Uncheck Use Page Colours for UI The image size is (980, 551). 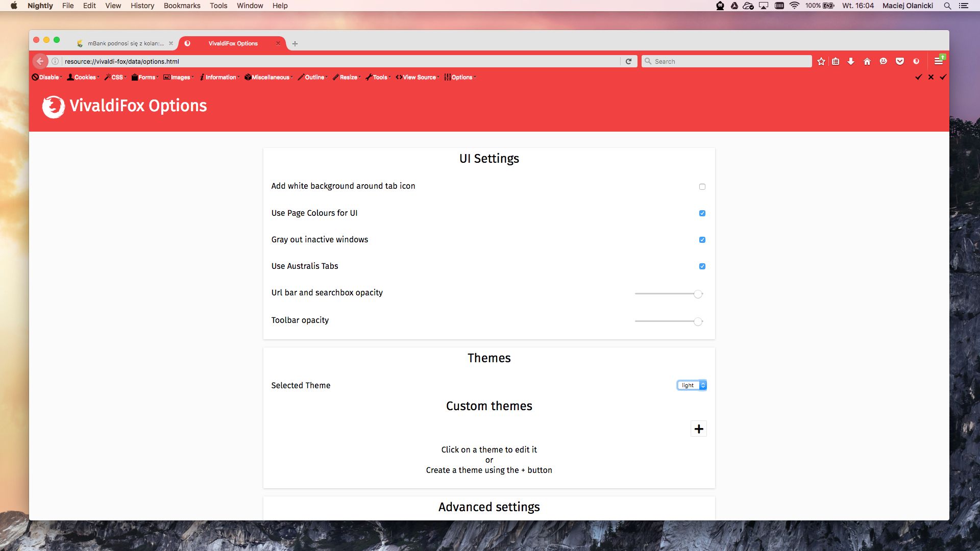[x=702, y=213]
